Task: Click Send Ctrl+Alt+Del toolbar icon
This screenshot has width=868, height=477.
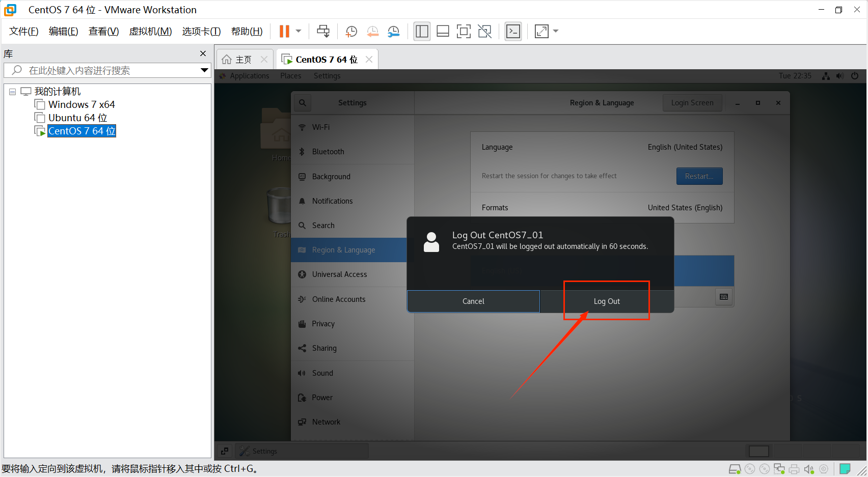Action: 323,32
